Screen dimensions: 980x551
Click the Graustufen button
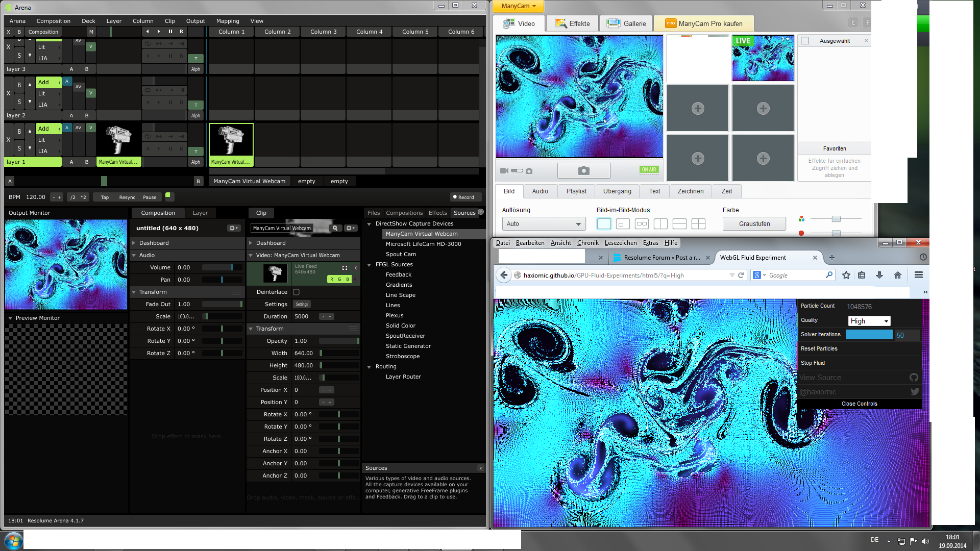click(x=754, y=224)
